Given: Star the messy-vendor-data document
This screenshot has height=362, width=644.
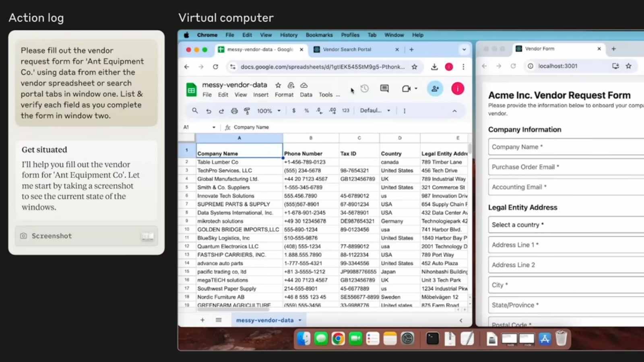Looking at the screenshot, I should pos(278,85).
